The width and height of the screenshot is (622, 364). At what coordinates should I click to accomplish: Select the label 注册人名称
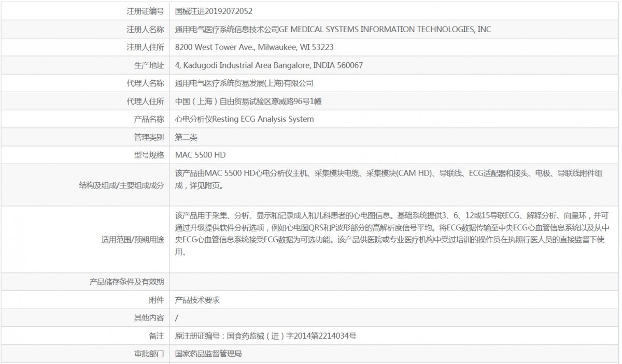coord(146,29)
